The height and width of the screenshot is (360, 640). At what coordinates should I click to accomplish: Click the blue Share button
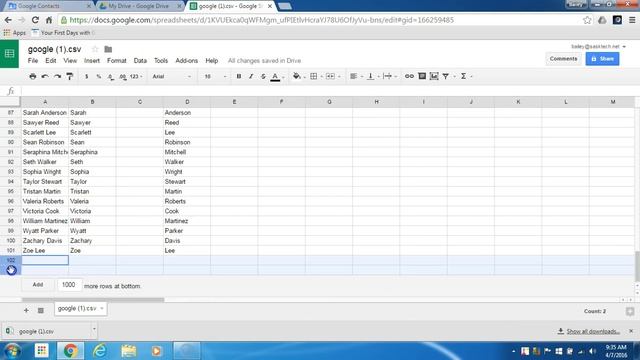pos(602,59)
